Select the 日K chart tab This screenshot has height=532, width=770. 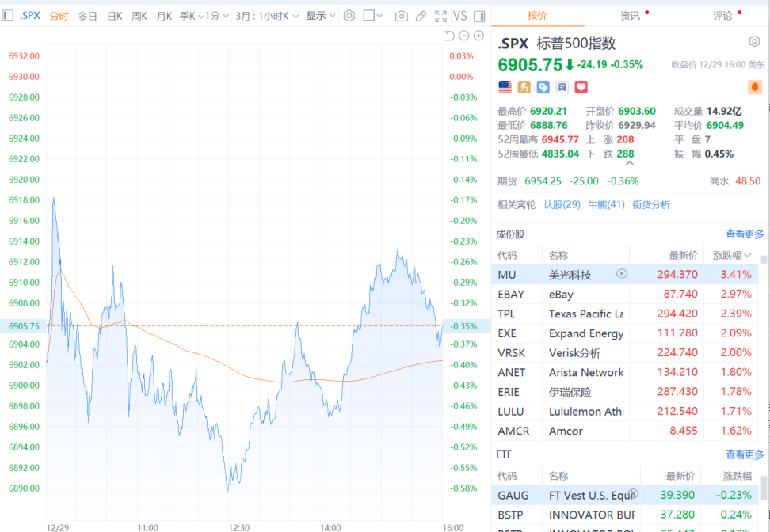pos(115,16)
